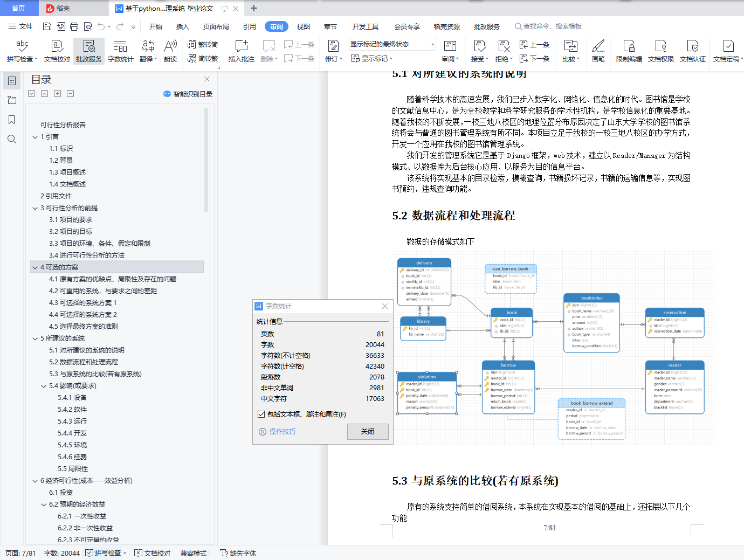
Task: Click the Redo arrow icon
Action: click(120, 26)
